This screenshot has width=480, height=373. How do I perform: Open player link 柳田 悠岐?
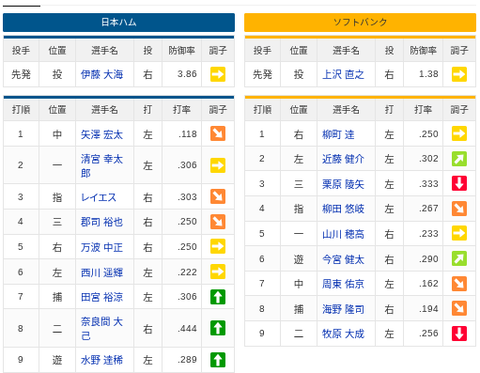point(343,209)
